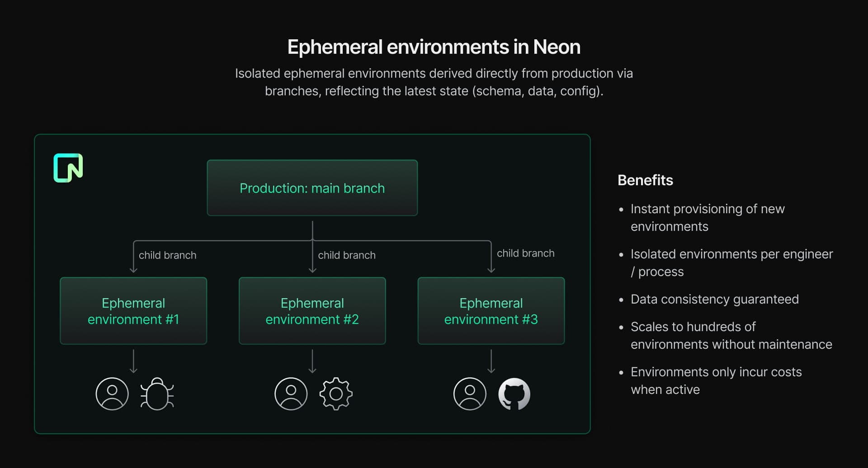Screen dimensions: 868x468
Task: Select the Data consistency guaranteed bullet
Action: (x=714, y=299)
